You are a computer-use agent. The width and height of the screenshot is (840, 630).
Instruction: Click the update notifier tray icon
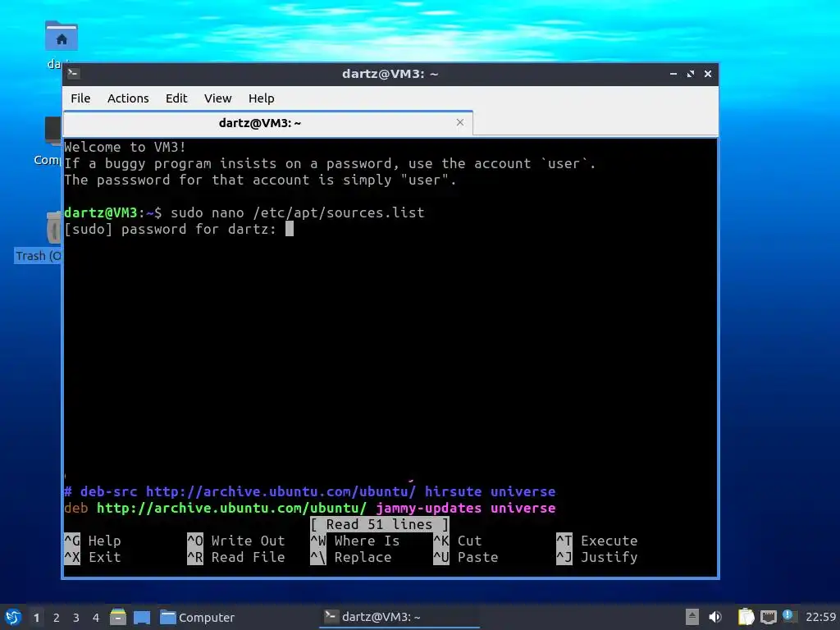coord(787,615)
